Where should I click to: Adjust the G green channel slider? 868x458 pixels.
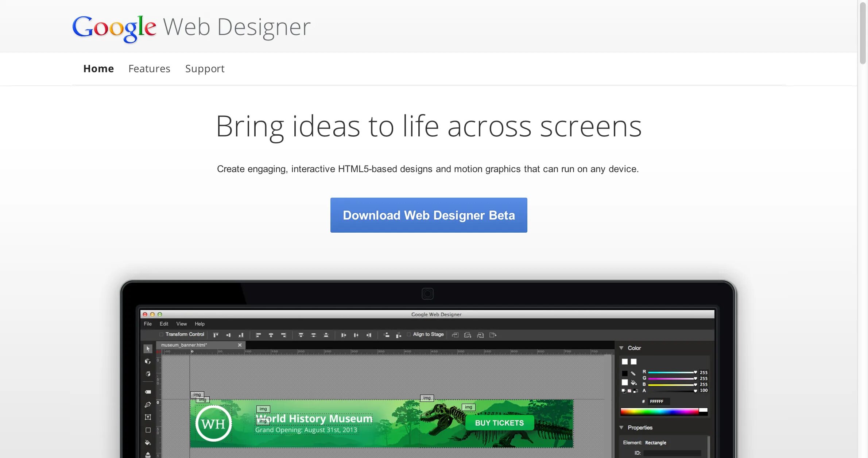pyautogui.click(x=672, y=379)
